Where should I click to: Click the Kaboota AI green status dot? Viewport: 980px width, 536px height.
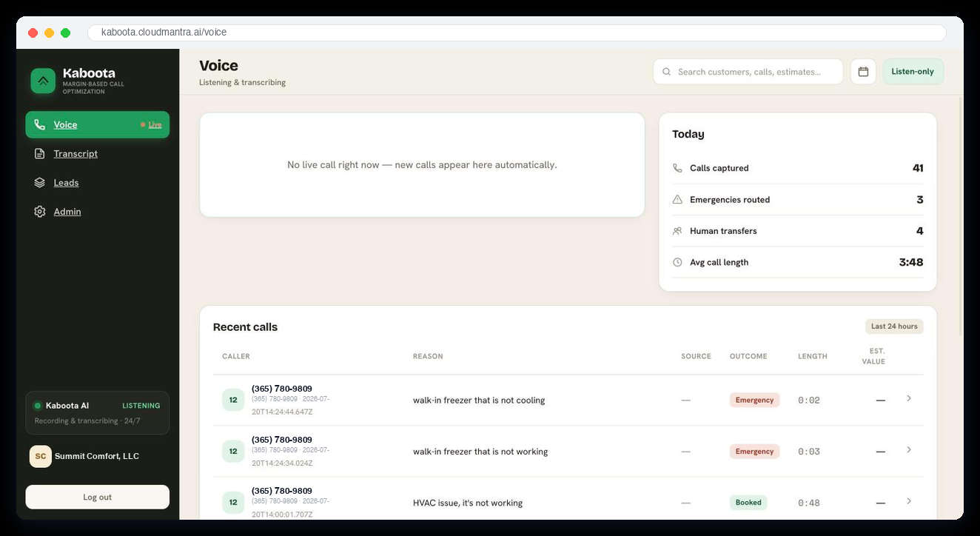point(38,406)
